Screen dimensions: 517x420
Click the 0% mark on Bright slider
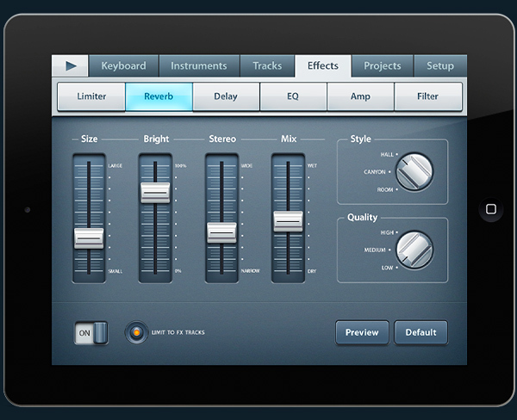pyautogui.click(x=178, y=271)
